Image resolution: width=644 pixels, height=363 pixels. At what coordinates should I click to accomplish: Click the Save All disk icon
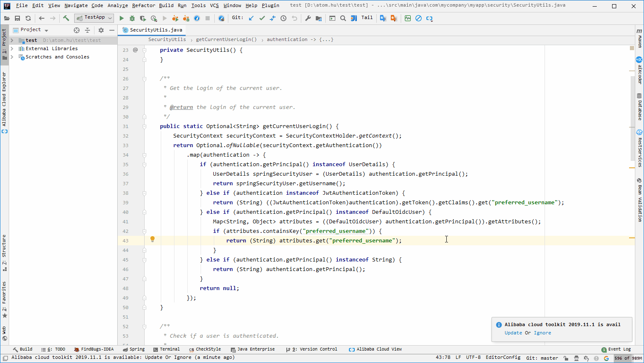[x=17, y=18]
